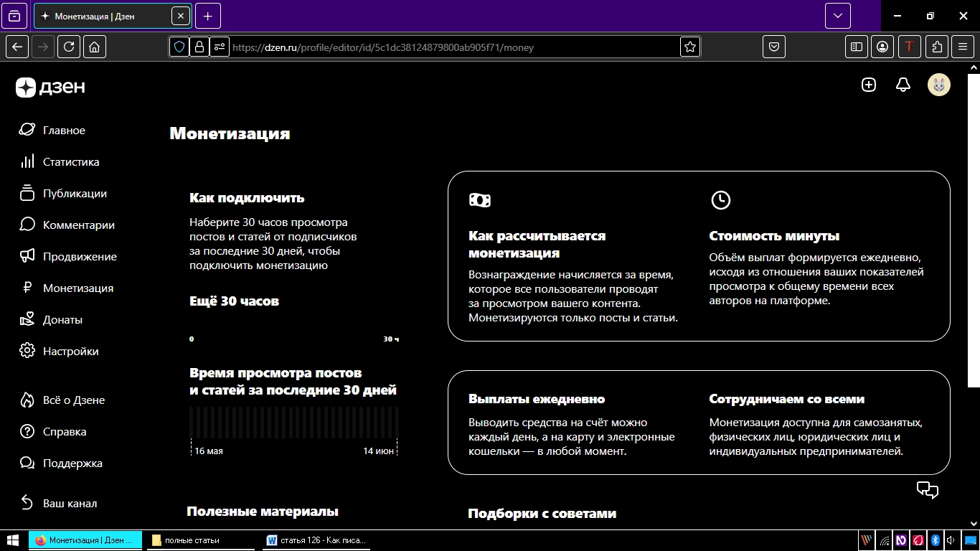This screenshot has width=980, height=551.
Task: Toggle the Firefox sidebar button
Action: 857,47
